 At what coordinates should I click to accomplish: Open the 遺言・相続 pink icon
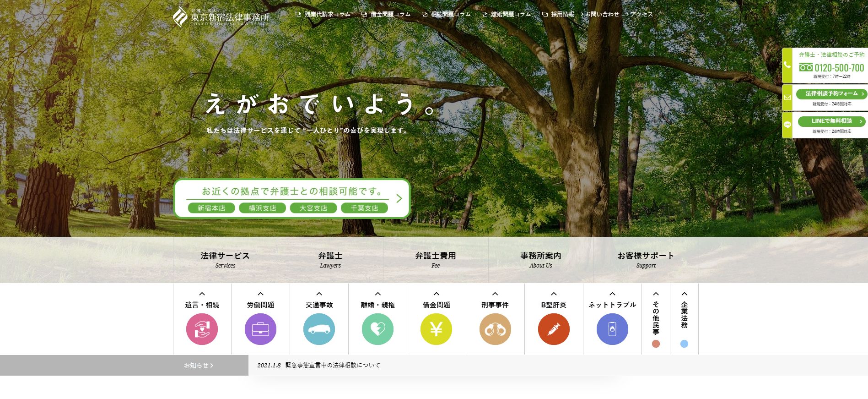tap(202, 329)
